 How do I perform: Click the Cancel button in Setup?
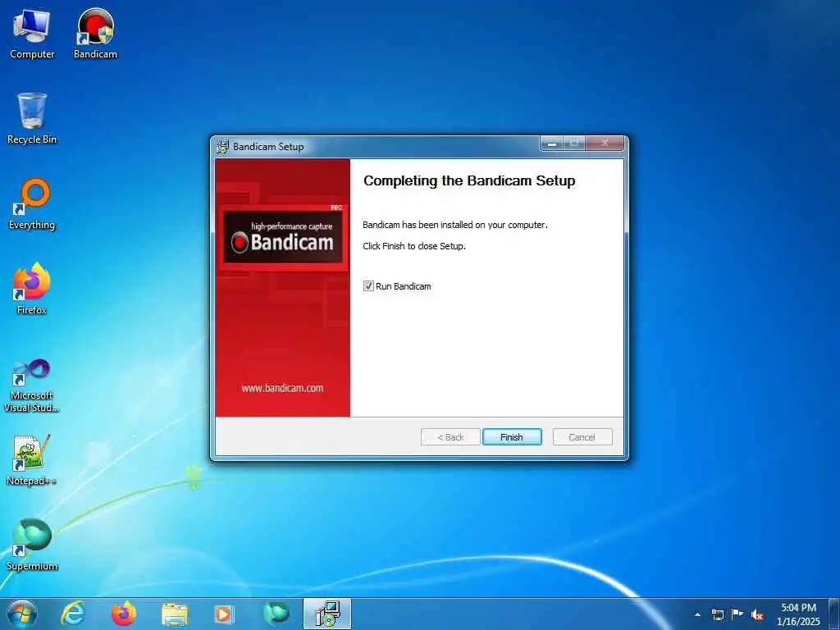pyautogui.click(x=582, y=437)
